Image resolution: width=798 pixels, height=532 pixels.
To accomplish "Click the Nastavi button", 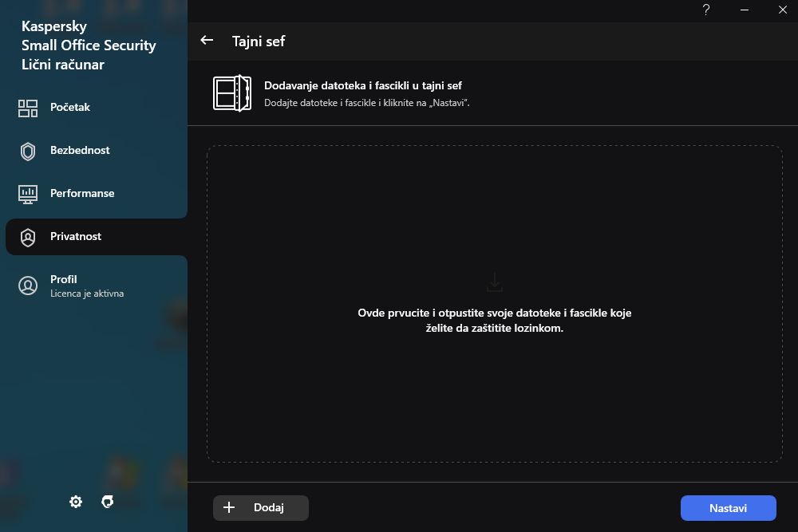I will [729, 507].
